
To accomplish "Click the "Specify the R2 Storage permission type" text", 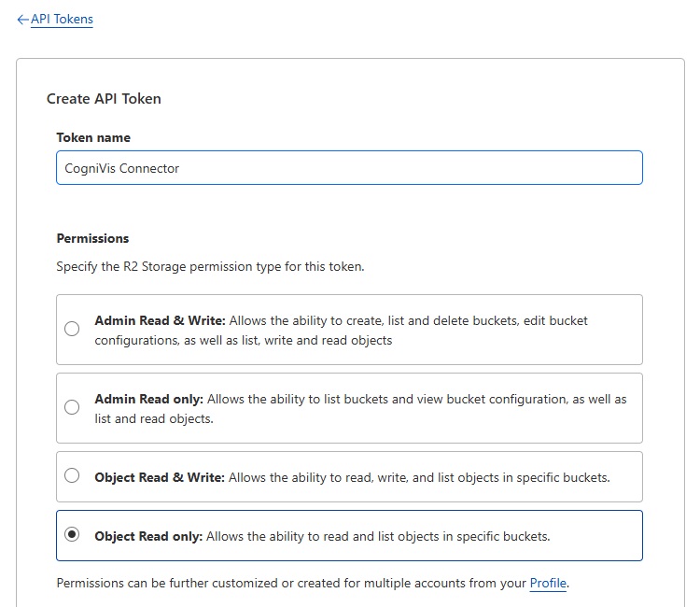I will 210,266.
